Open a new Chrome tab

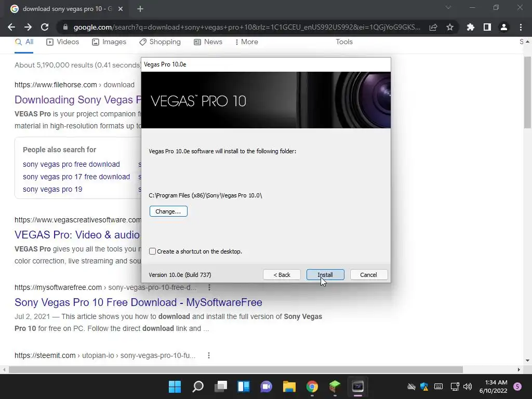point(140,9)
